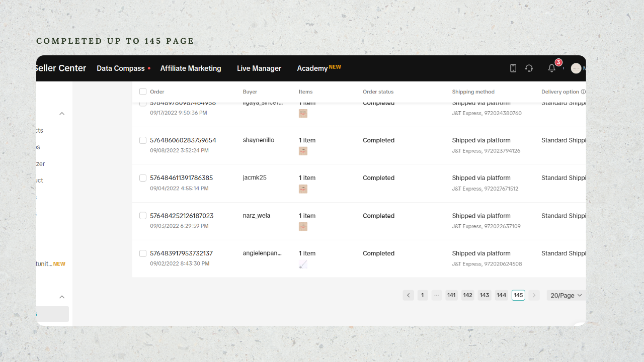
Task: Mark the checkbox for order 576483917953732137
Action: [143, 253]
